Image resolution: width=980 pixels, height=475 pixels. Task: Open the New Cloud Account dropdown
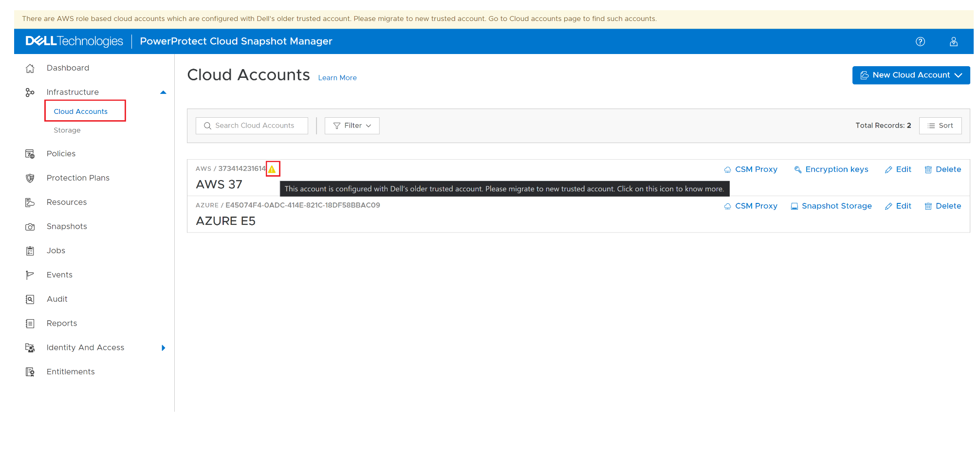point(910,75)
